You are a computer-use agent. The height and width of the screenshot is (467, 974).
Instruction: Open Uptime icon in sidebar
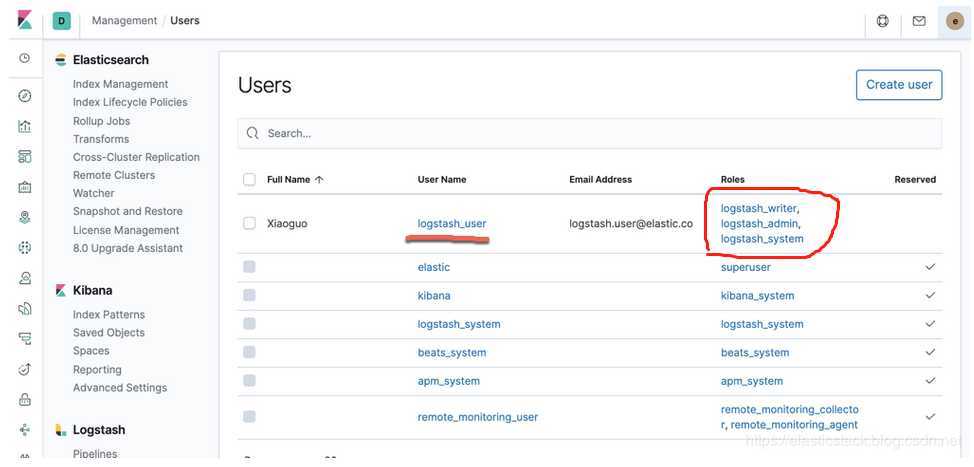pyautogui.click(x=24, y=370)
